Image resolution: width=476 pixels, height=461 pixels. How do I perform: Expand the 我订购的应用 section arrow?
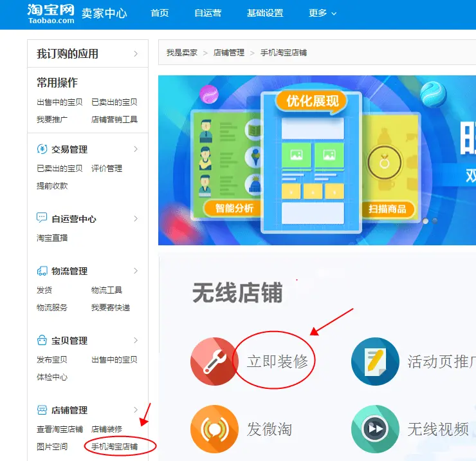pos(136,54)
